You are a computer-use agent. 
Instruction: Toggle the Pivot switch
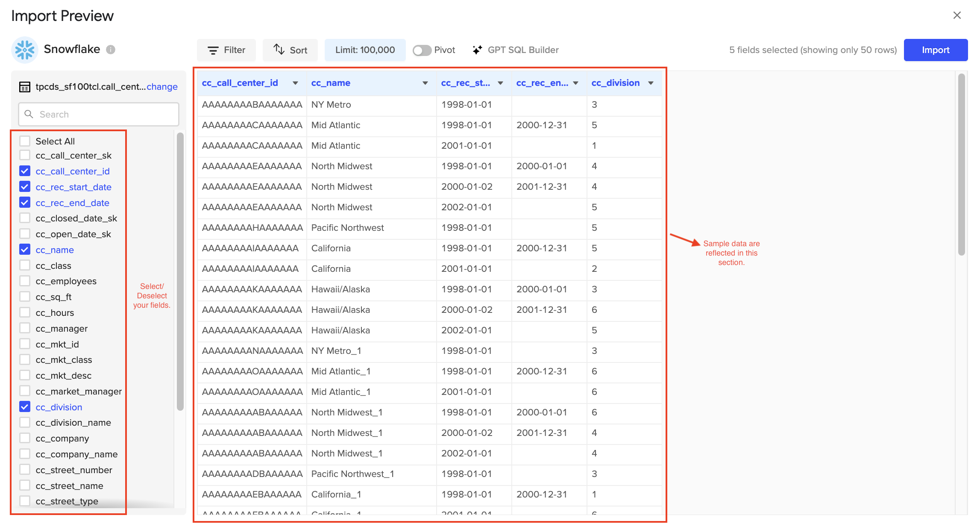tap(422, 50)
